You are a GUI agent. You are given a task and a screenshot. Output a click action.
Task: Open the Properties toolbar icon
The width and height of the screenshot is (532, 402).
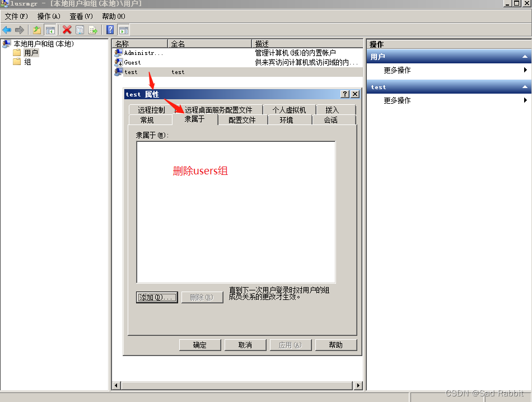80,30
